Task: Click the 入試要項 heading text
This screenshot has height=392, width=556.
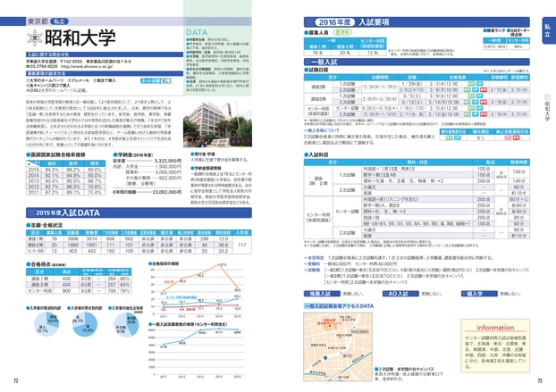Action: (374, 22)
